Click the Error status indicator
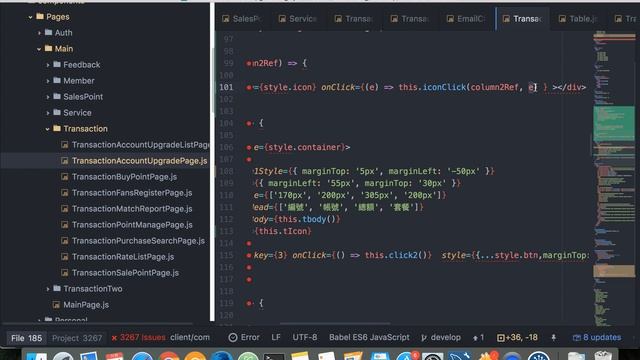This screenshot has width=640, height=360. point(244,338)
